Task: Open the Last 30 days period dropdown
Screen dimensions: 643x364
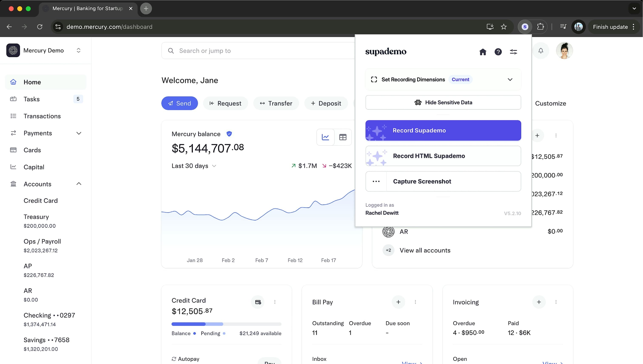Action: pos(194,166)
